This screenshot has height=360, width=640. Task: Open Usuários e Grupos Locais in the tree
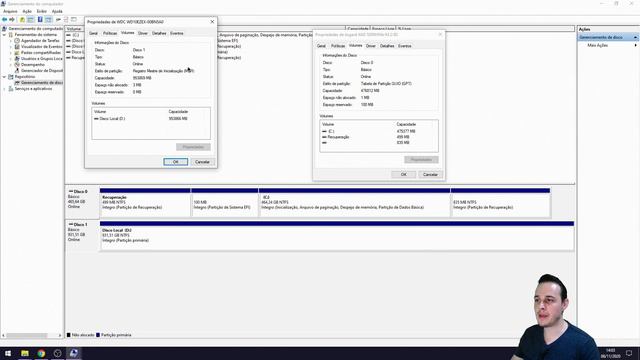tap(42, 59)
